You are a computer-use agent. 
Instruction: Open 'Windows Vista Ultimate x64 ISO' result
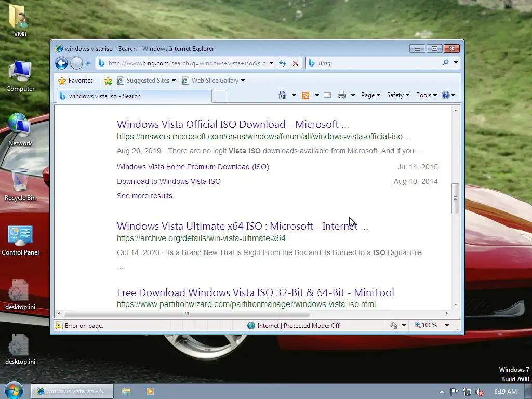pos(242,226)
